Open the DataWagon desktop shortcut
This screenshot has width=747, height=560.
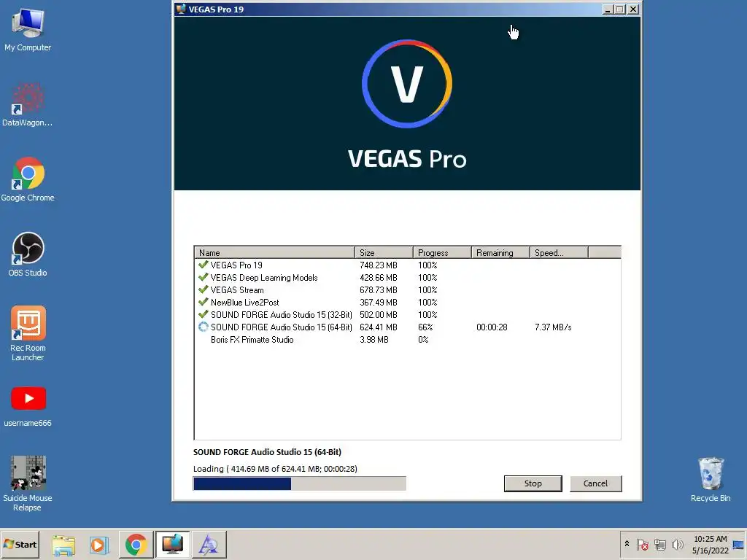pos(28,105)
